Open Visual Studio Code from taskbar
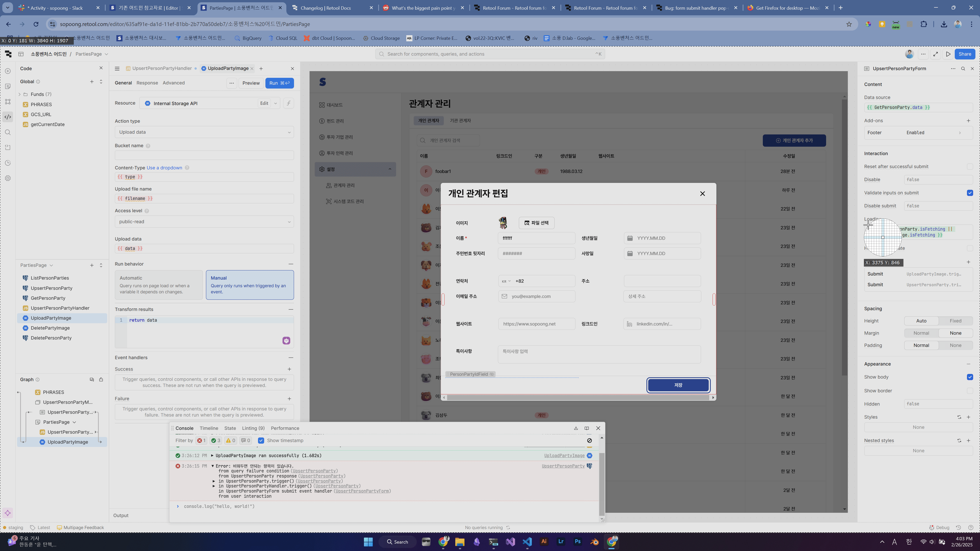This screenshot has width=980, height=551. (527, 542)
